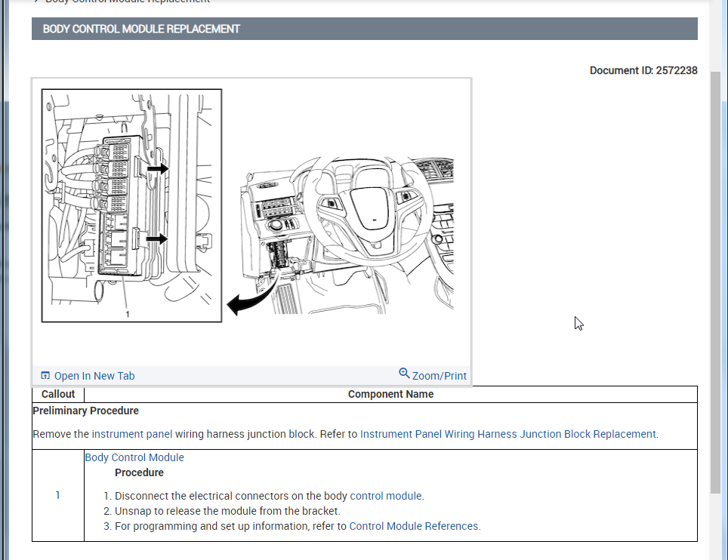
Task: Click the Document ID 2572238 text
Action: pos(643,71)
